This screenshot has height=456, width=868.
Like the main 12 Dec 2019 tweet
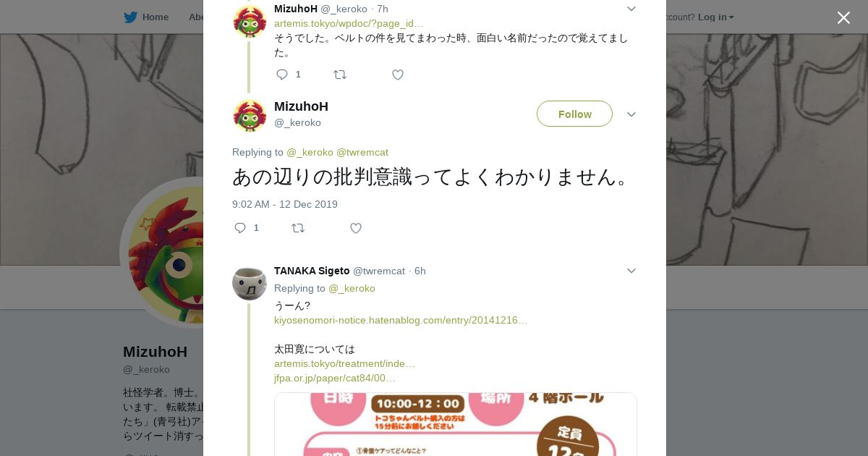tap(356, 228)
